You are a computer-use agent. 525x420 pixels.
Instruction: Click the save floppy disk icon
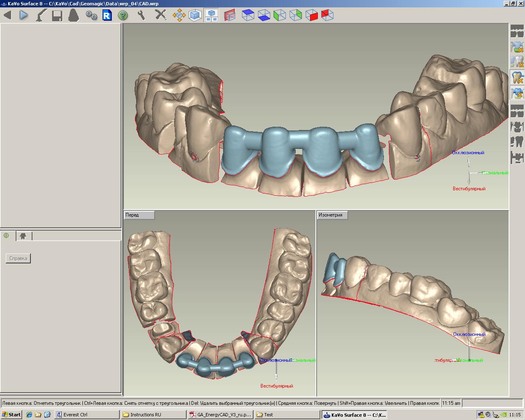click(x=57, y=16)
